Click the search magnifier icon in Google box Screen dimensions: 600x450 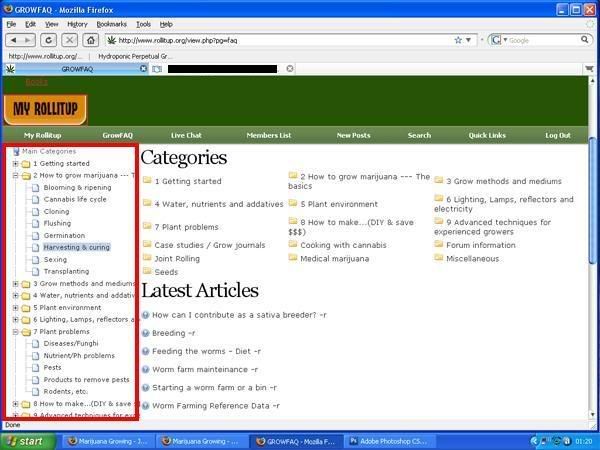click(584, 39)
